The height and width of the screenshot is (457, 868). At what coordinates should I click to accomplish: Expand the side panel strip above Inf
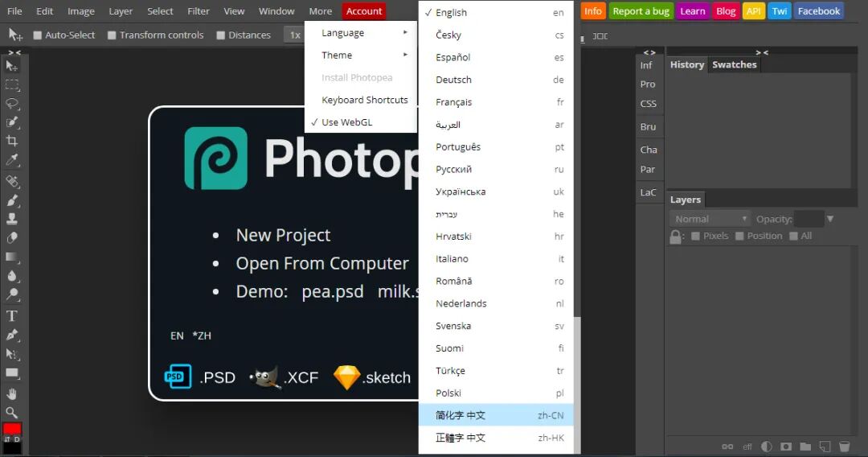coord(649,52)
